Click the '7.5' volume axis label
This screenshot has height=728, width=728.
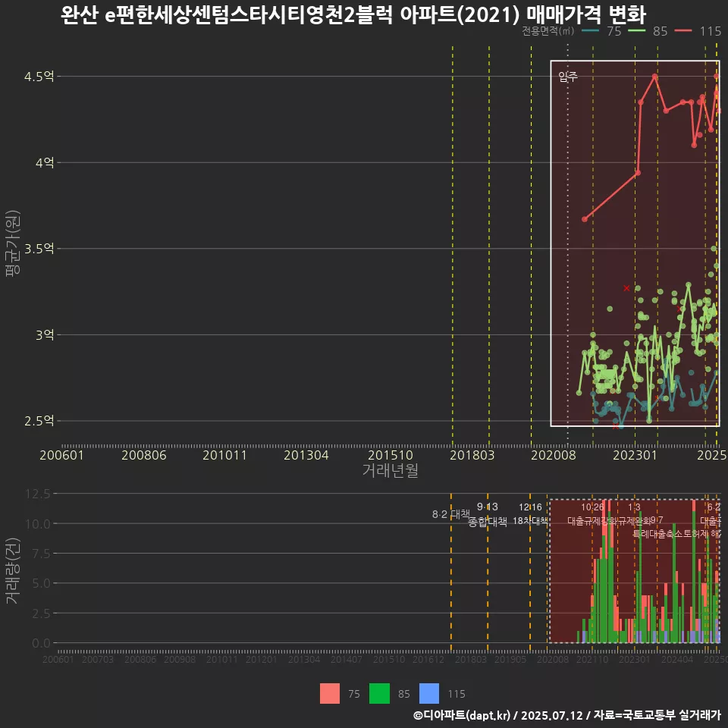(41, 554)
